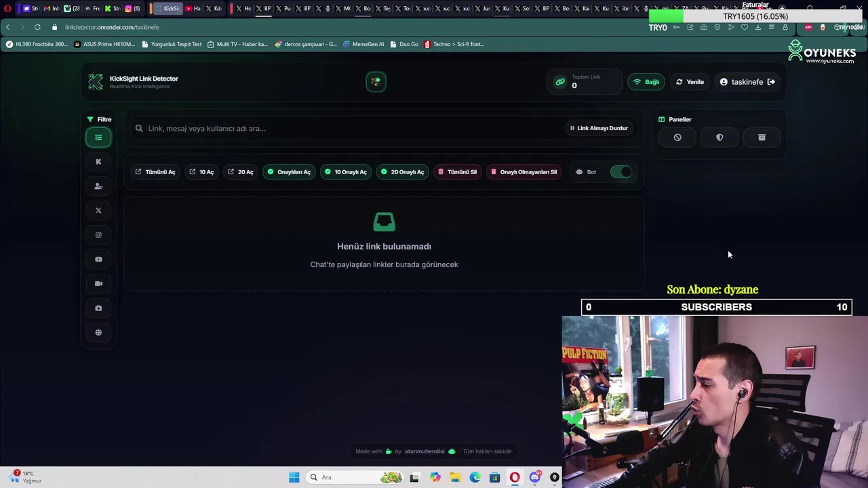The width and height of the screenshot is (868, 488).
Task: Open the Techno Sci-fi font bookmark
Action: pos(454,44)
